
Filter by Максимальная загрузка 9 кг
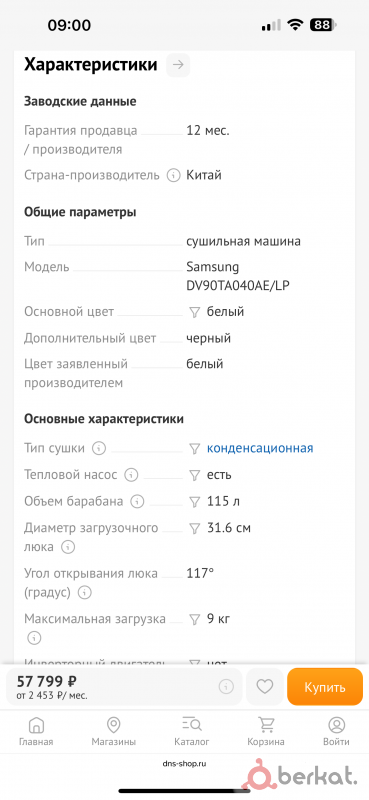(x=194, y=620)
